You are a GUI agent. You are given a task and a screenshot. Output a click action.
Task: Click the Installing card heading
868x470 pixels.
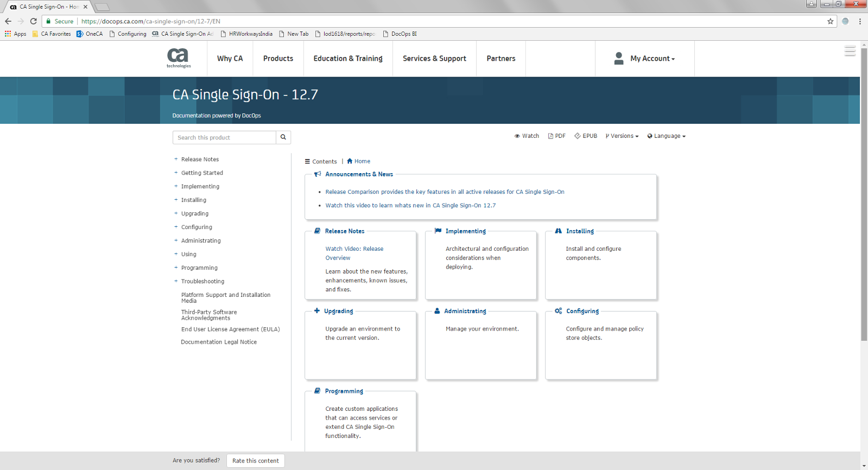(580, 231)
